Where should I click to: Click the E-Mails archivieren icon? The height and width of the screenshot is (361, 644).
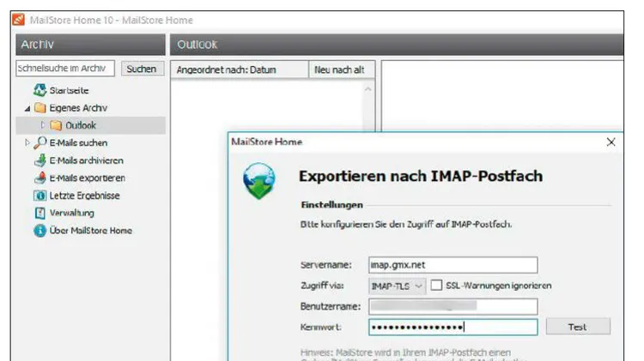click(39, 160)
